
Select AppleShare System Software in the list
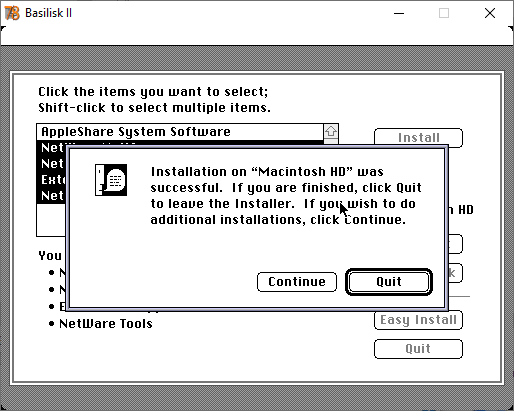click(x=180, y=132)
